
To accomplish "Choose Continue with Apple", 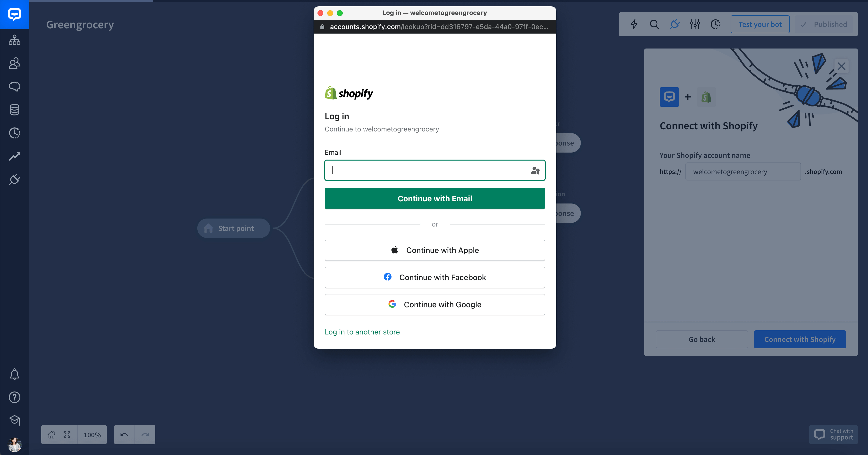I will (x=435, y=250).
